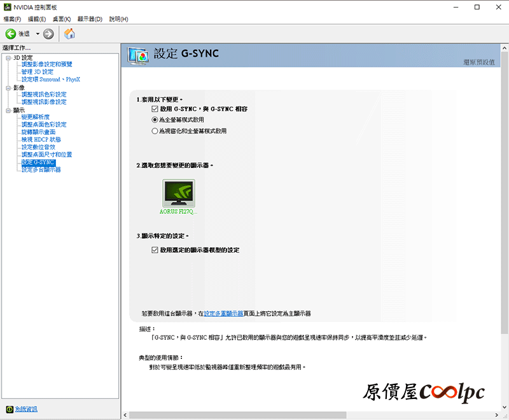Open the 檔案(F) menu
Image resolution: width=509 pixels, height=420 pixels.
(x=12, y=19)
